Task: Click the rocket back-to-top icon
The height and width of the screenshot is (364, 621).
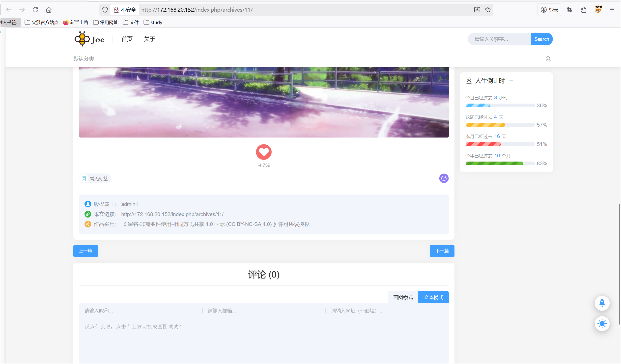Action: (x=602, y=303)
